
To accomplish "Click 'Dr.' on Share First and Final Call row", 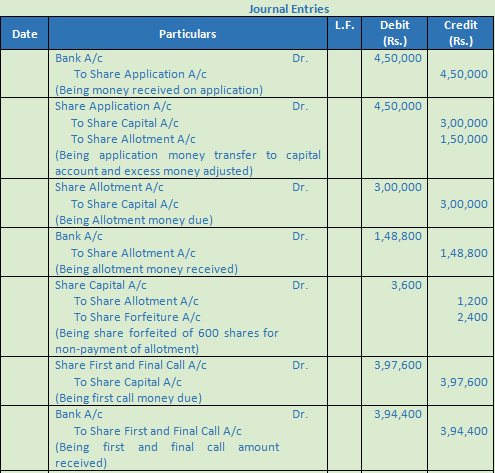I will coord(300,365).
